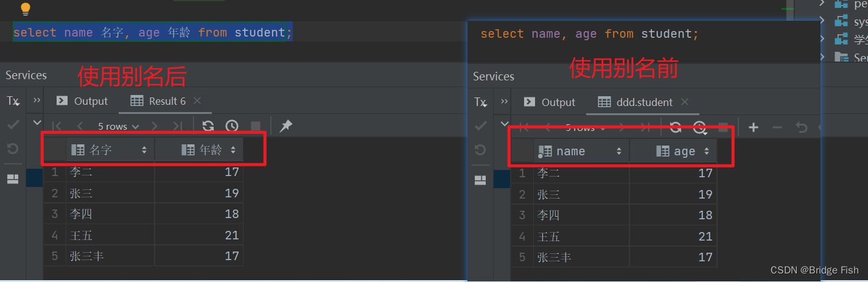Sort by the name column header
This screenshot has width=868, height=282.
[x=581, y=151]
